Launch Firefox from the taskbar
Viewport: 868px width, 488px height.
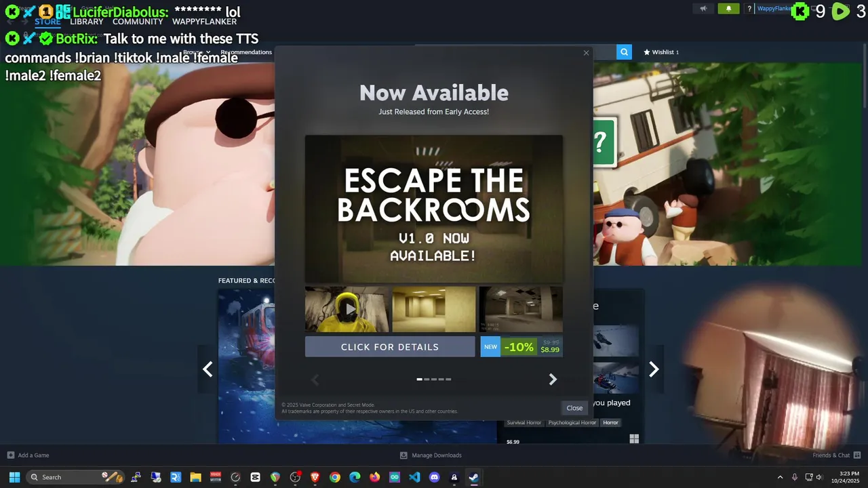[x=375, y=477]
